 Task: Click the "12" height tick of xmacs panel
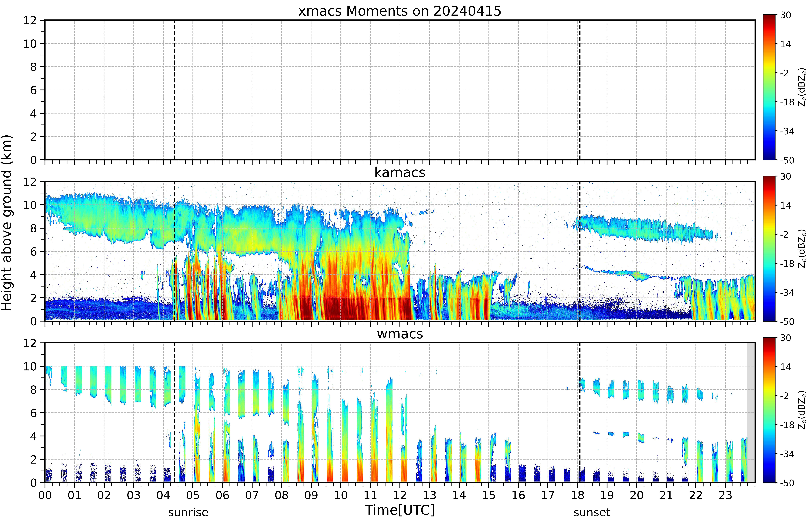click(x=30, y=20)
